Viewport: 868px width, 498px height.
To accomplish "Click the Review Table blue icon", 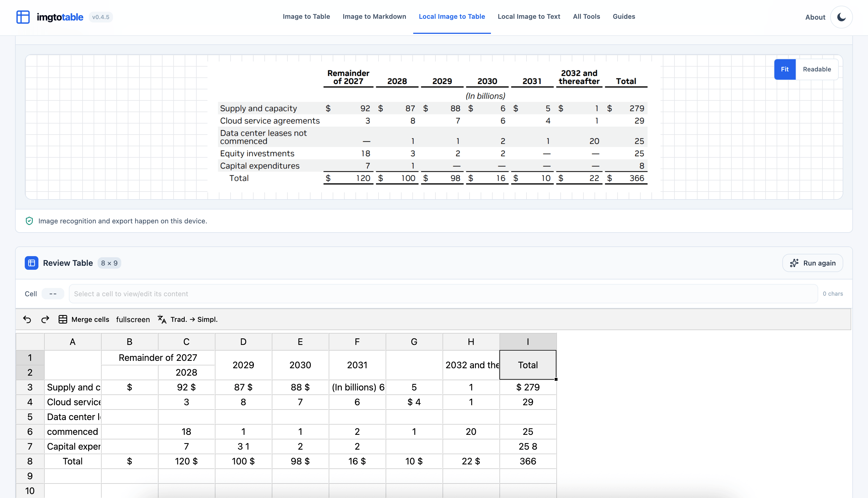I will click(32, 263).
